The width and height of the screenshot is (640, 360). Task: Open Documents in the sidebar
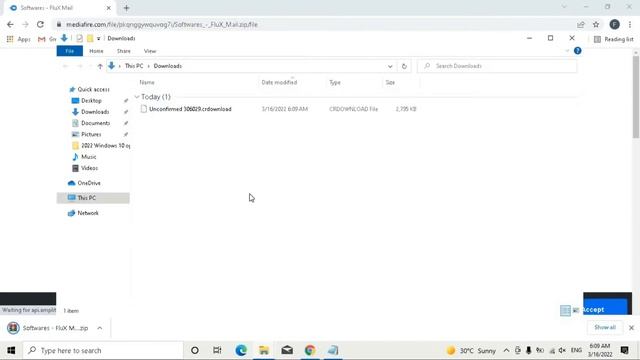(x=96, y=123)
